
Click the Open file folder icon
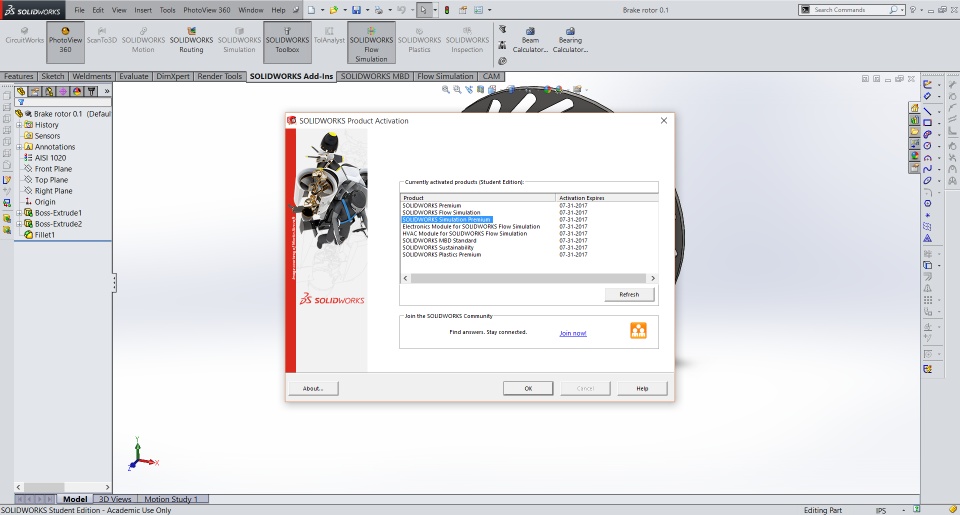[334, 10]
